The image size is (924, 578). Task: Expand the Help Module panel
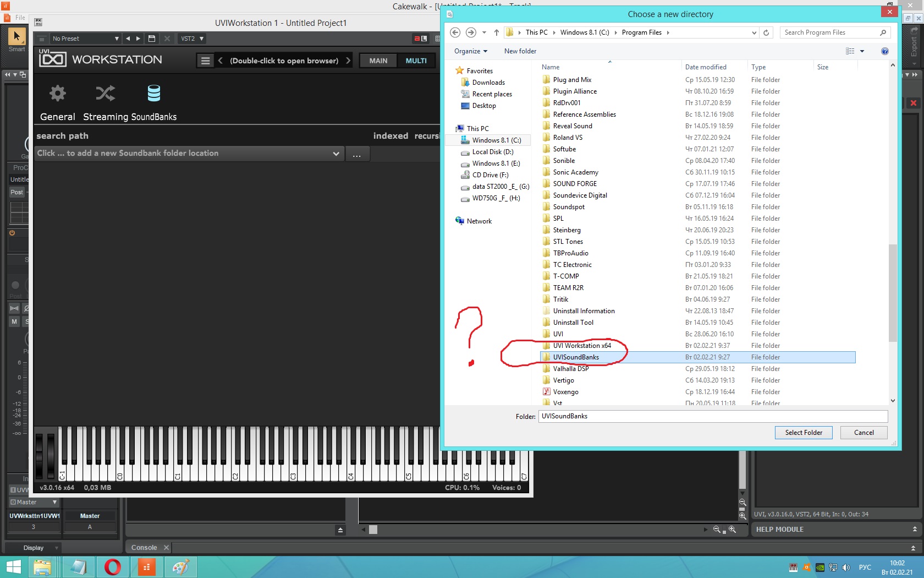click(x=915, y=530)
